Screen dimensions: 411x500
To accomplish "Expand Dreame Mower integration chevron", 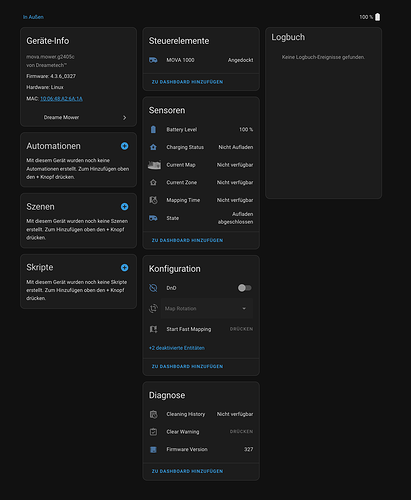I will [x=125, y=118].
